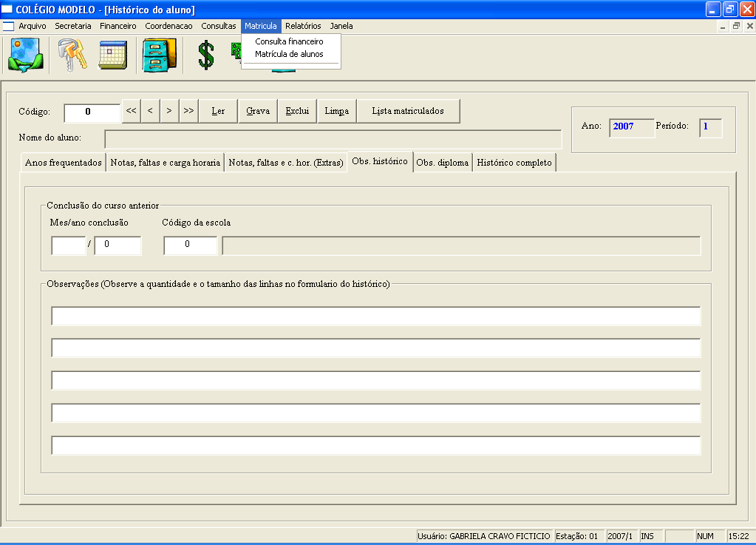Viewport: 756px width, 545px height.
Task: Select 'Consulta financeiro' from Matricula menu
Action: [x=289, y=41]
